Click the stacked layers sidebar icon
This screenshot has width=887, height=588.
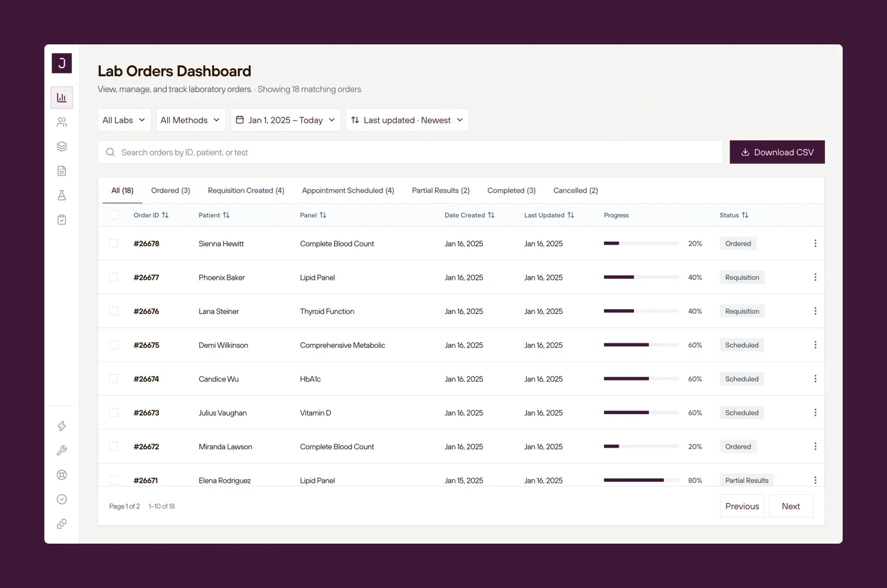pyautogui.click(x=62, y=147)
